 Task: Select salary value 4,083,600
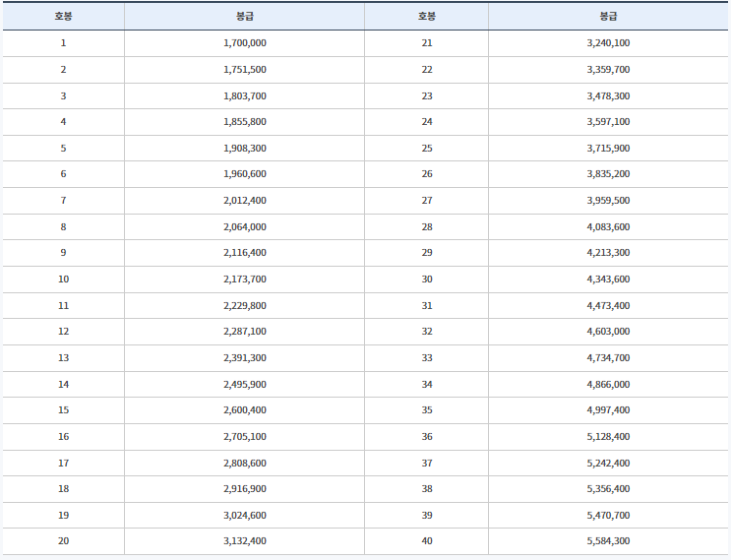click(608, 227)
